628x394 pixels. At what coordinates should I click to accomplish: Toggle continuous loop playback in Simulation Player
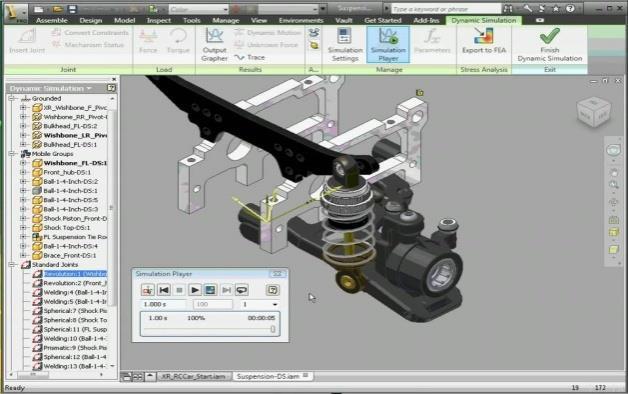242,290
